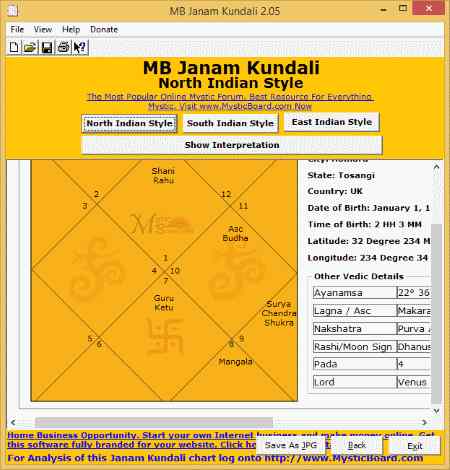Viewport: 450px width, 470px height.
Task: Click the Lagna / Asc value Makara
Action: [x=414, y=311]
